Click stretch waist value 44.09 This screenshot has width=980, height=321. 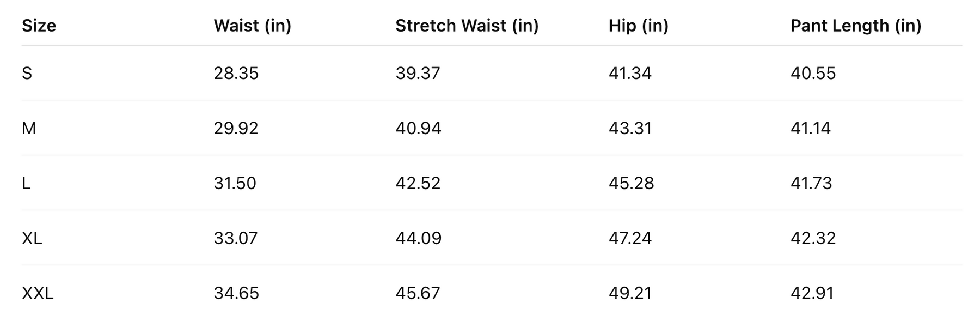coord(418,238)
